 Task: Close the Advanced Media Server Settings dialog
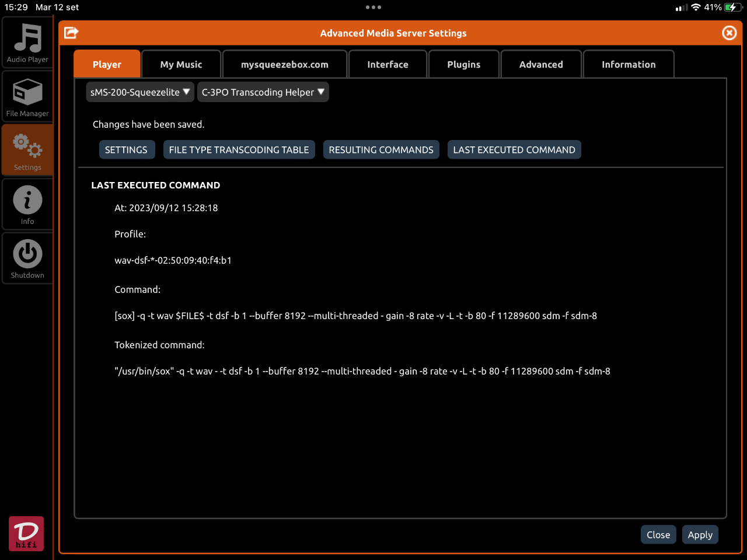click(729, 33)
